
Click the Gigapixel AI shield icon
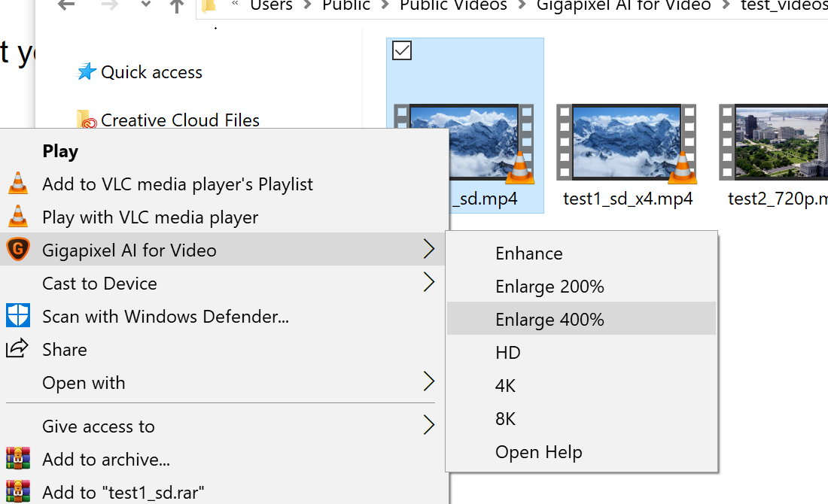coord(18,250)
